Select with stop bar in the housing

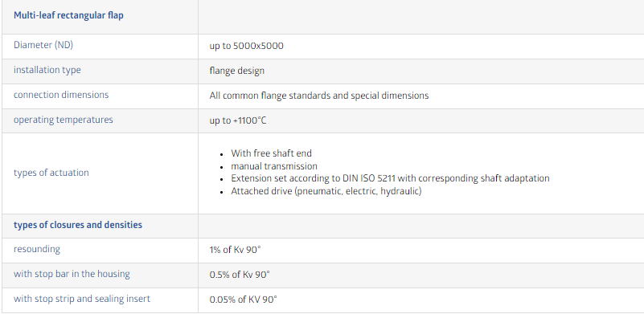pyautogui.click(x=72, y=274)
